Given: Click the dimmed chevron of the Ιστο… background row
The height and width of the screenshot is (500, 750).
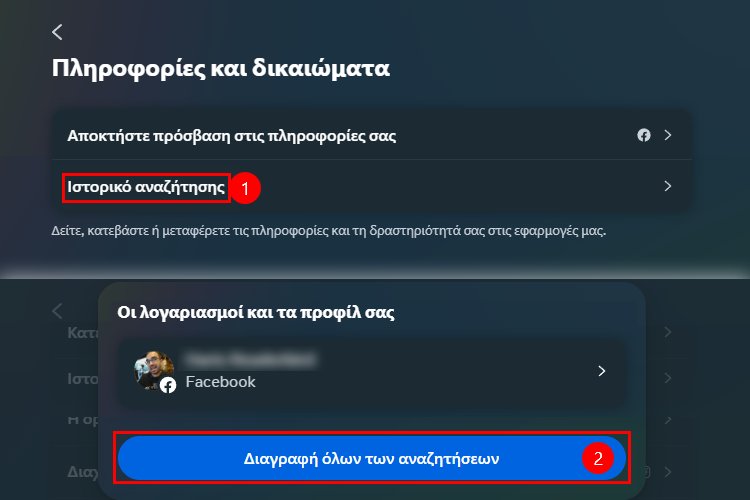Looking at the screenshot, I should click(x=668, y=378).
